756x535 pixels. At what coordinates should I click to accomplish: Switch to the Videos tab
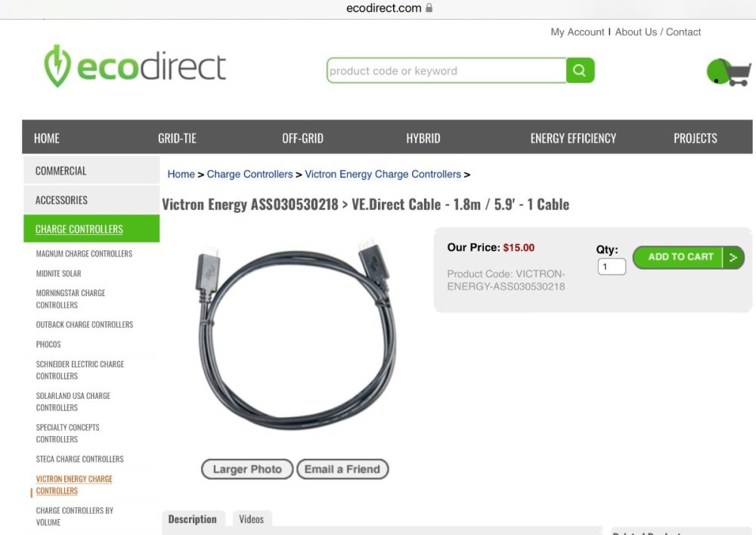(x=252, y=519)
